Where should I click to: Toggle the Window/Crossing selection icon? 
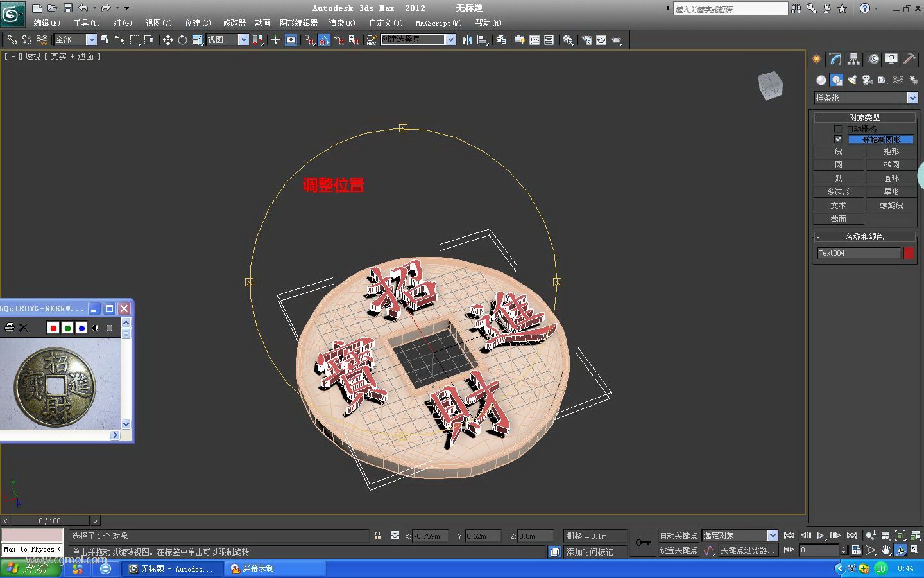pos(150,40)
